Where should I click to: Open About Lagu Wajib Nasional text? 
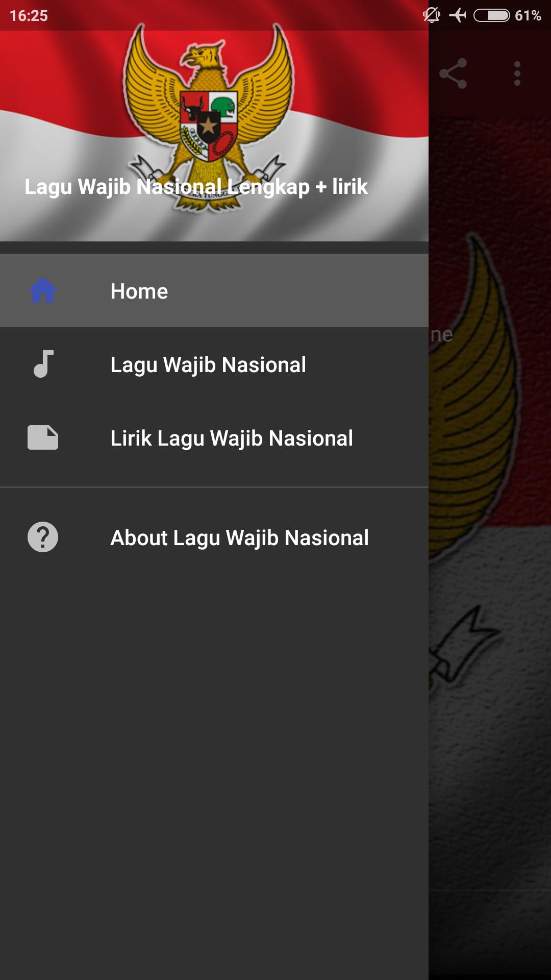(x=240, y=538)
